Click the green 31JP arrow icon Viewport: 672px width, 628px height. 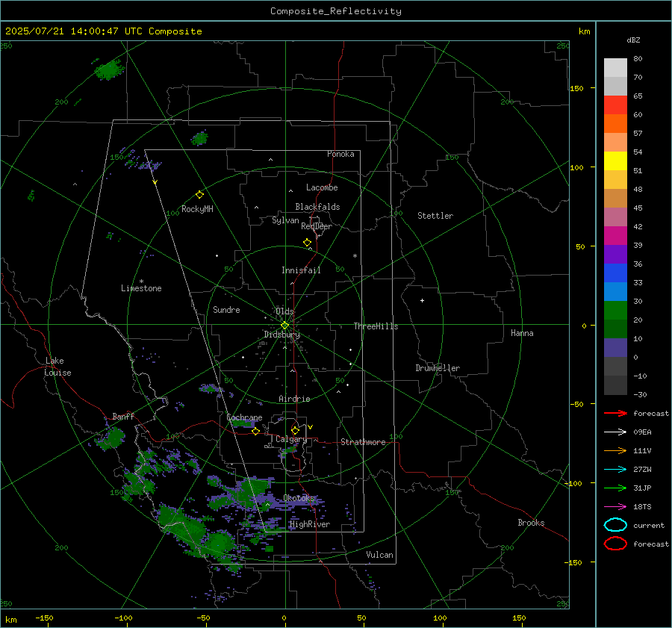pos(615,488)
